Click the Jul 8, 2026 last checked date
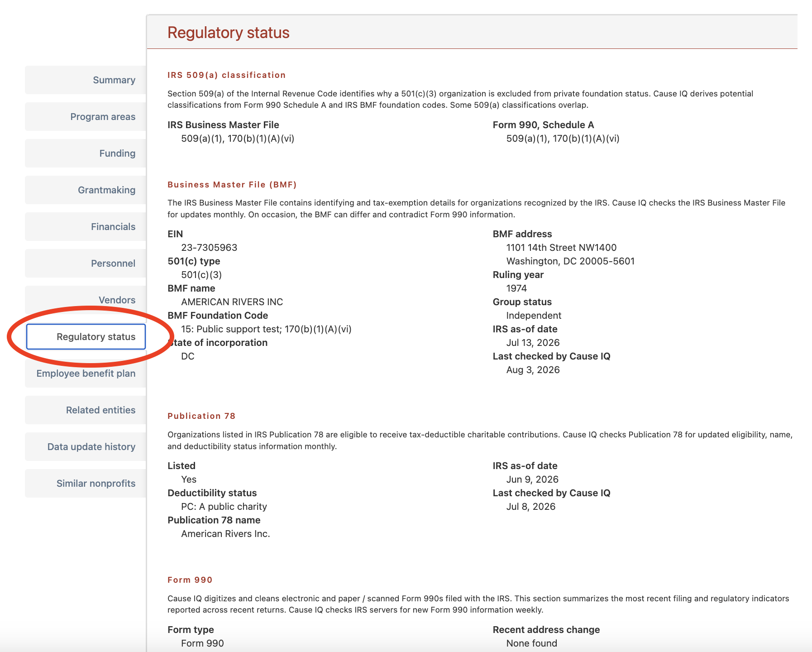This screenshot has height=652, width=812. (530, 507)
